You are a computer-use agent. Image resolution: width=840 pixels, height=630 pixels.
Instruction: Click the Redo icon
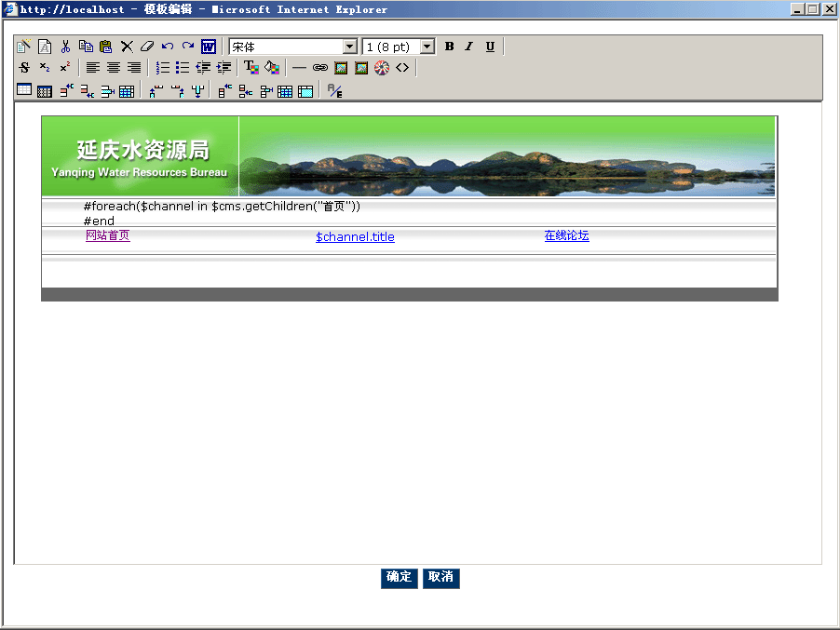(x=188, y=46)
